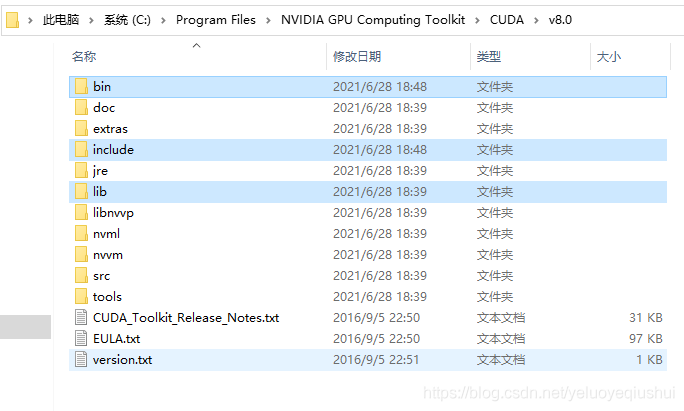Open Program Files breadcrumb
The image size is (684, 411).
(x=215, y=20)
